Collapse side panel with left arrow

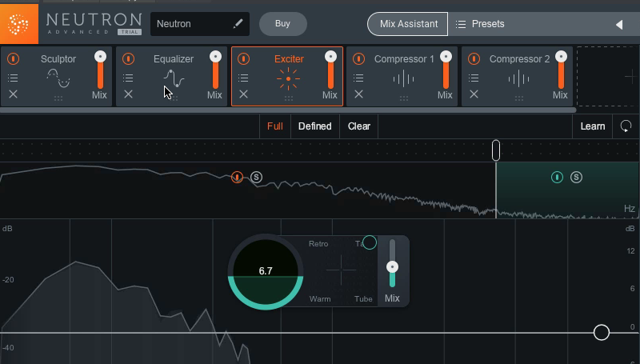click(619, 25)
